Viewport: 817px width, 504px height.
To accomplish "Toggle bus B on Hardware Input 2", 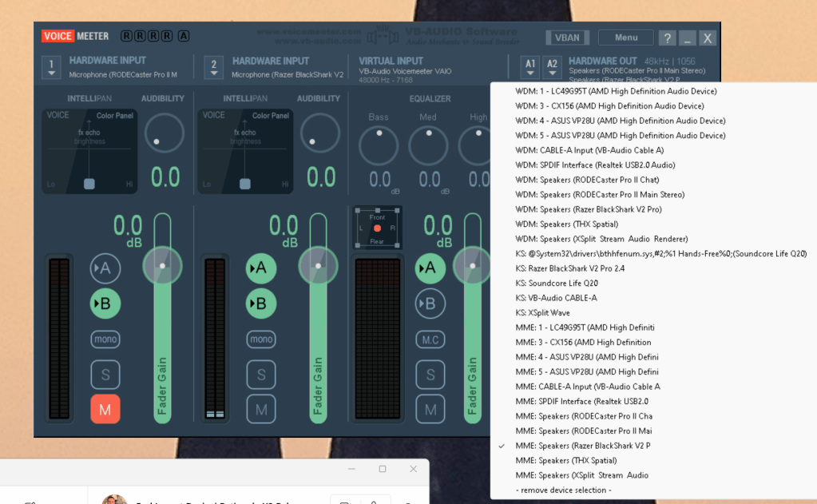I will (x=261, y=304).
